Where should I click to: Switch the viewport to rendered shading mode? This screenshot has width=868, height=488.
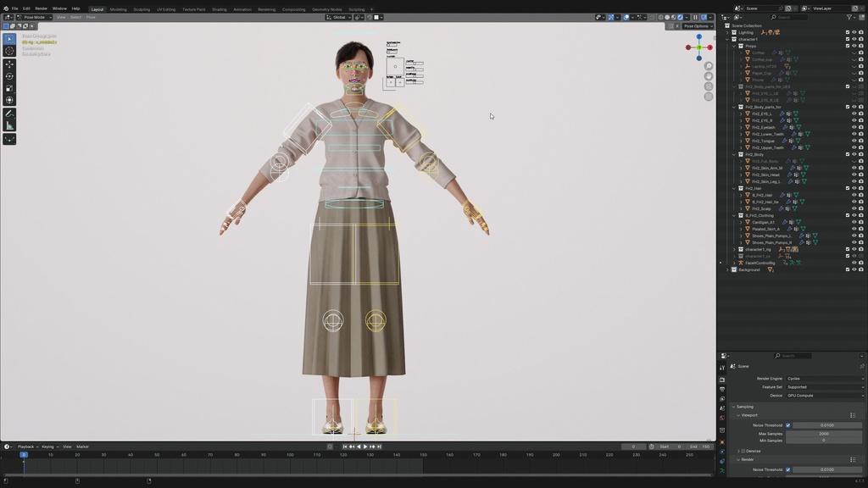point(681,16)
